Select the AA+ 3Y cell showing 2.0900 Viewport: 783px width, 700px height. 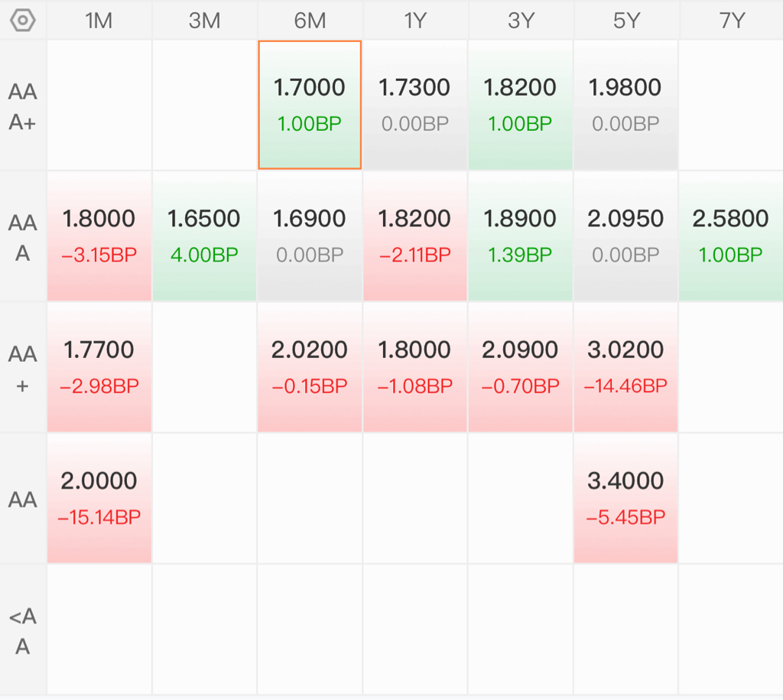pyautogui.click(x=520, y=367)
